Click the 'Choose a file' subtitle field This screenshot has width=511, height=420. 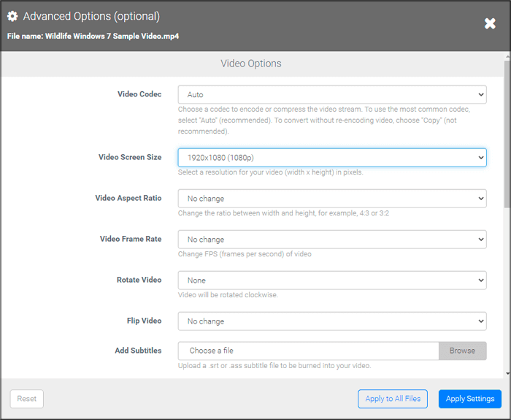pos(308,351)
